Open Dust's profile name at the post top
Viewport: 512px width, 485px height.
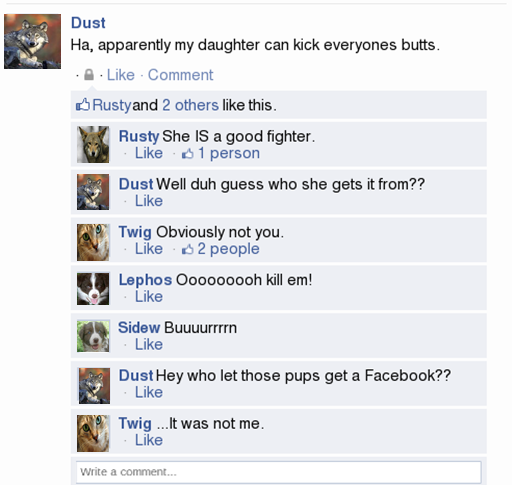88,23
